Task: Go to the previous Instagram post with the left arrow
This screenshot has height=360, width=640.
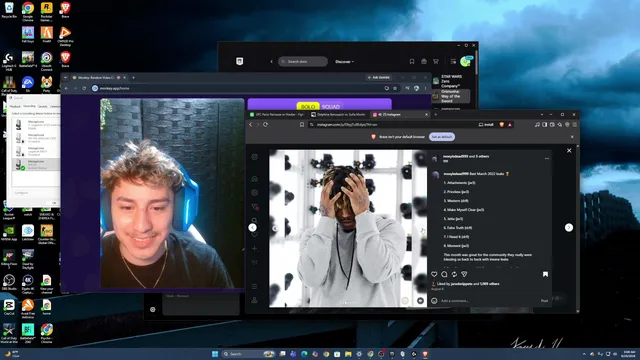Action: coord(253,227)
